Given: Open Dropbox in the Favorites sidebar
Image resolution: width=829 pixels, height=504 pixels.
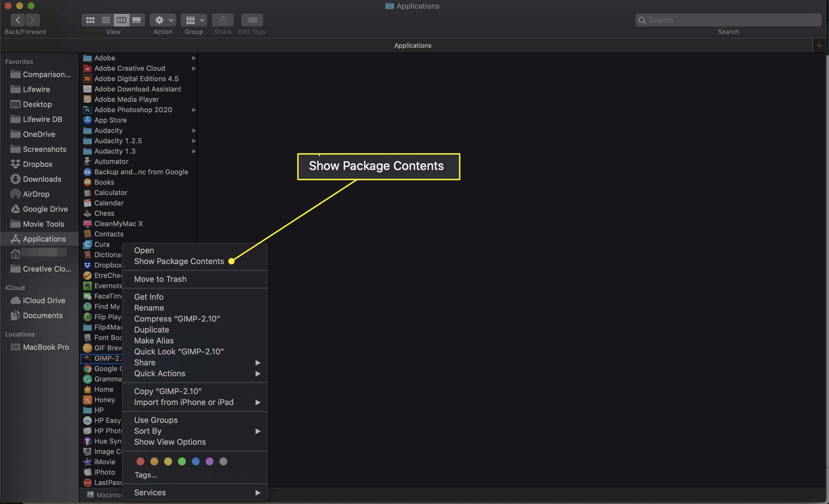Looking at the screenshot, I should point(37,164).
